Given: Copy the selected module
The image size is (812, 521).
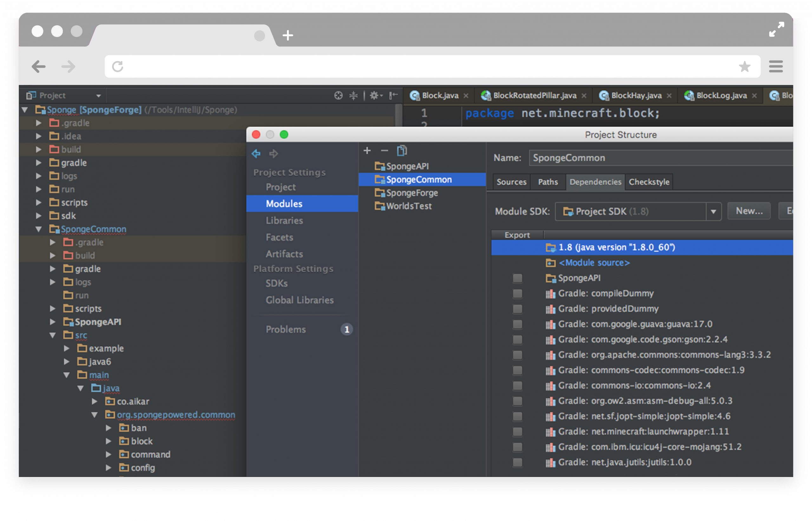Looking at the screenshot, I should [402, 151].
